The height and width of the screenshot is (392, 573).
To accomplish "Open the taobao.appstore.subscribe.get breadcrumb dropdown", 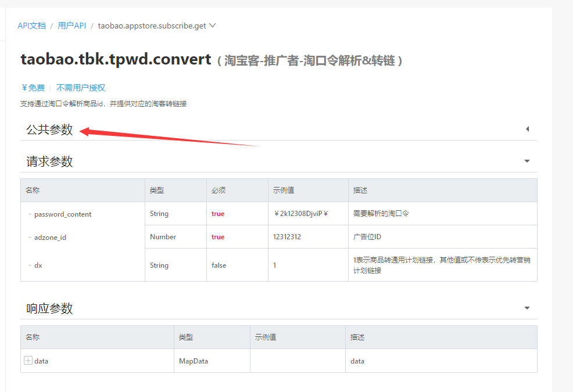I will [157, 26].
